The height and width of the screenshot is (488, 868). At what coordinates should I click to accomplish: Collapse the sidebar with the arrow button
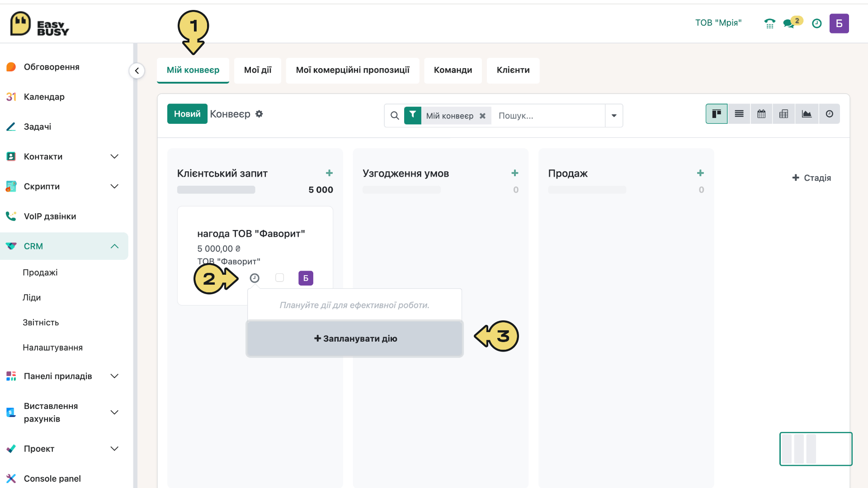137,70
